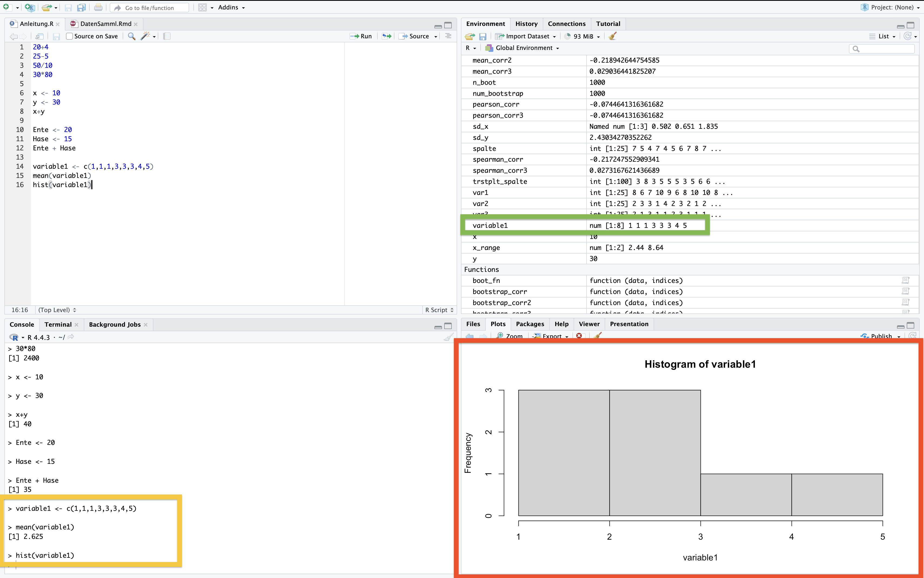Switch the List view dropdown
The image size is (924, 578).
882,36
